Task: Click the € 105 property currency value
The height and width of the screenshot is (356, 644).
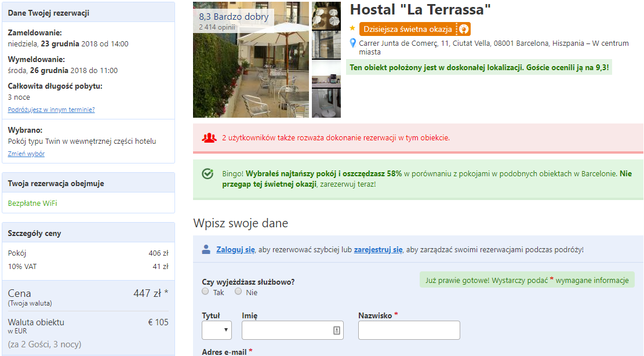Action: pyautogui.click(x=158, y=322)
